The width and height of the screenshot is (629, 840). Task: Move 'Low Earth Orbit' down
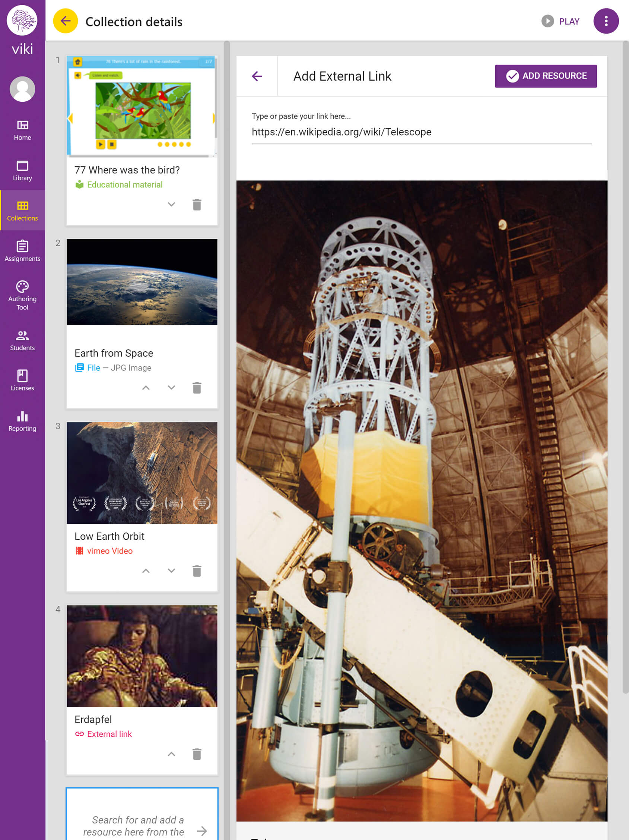point(171,571)
